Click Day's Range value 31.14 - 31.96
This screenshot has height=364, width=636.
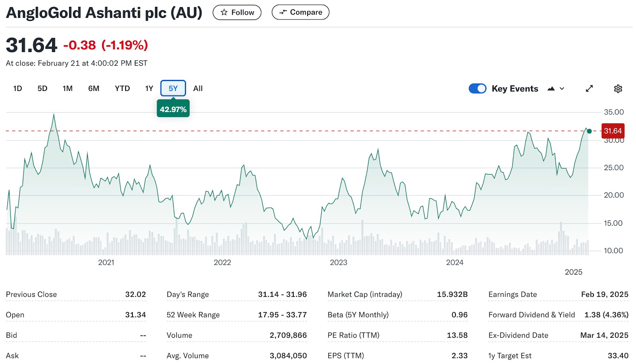point(282,294)
